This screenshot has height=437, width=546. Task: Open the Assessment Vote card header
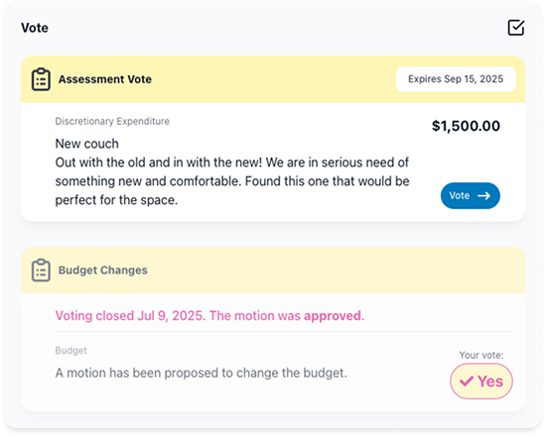[273, 79]
